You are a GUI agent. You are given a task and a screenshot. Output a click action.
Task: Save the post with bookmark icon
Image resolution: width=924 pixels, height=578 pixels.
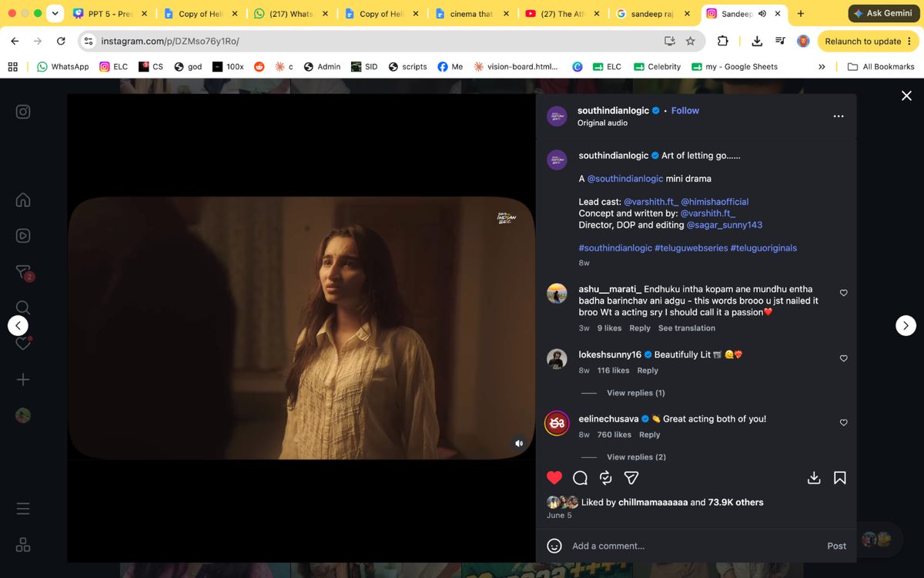click(x=840, y=478)
